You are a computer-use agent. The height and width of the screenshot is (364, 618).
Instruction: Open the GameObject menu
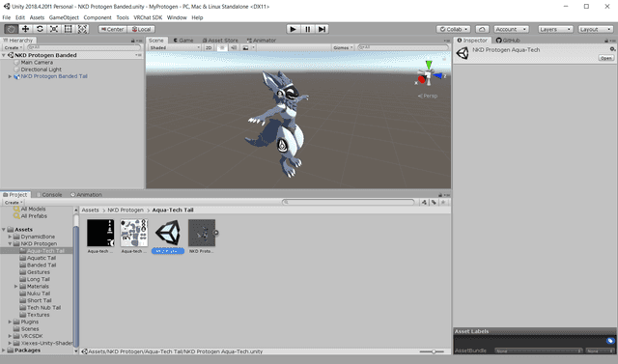coord(64,17)
